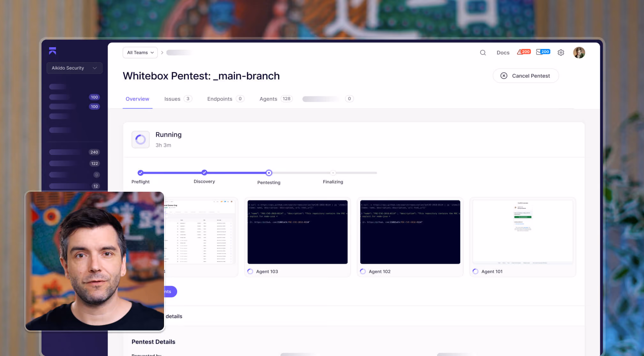This screenshot has width=644, height=356.
Task: Open the Docs link
Action: tap(503, 53)
